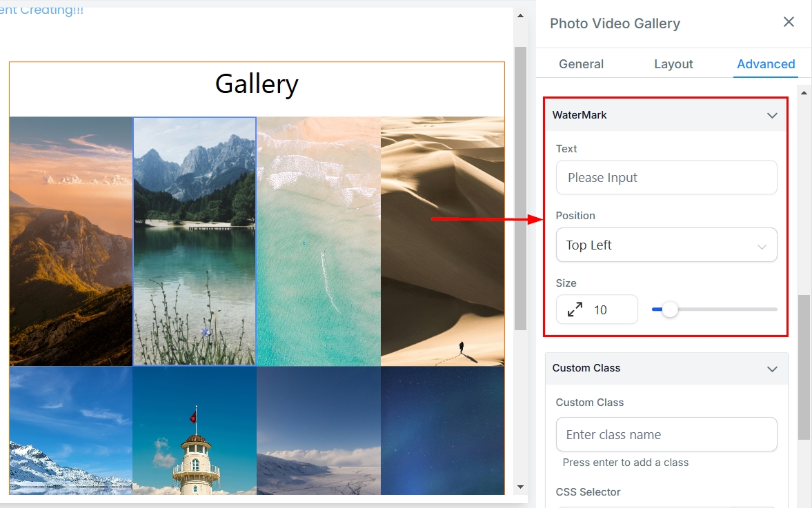Click the watermark Text input field
Image resolution: width=812 pixels, height=508 pixels.
(x=666, y=178)
